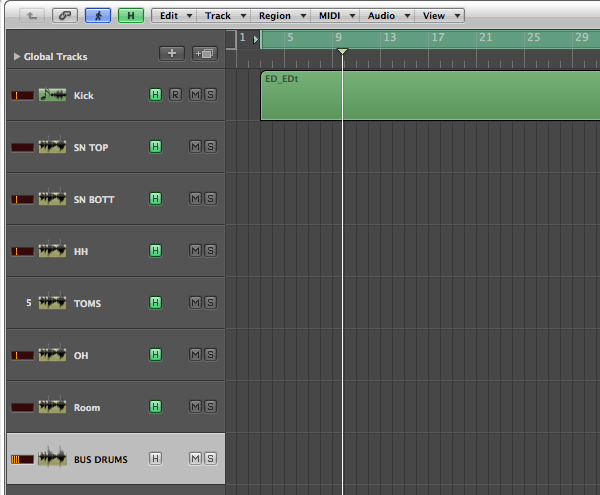
Task: Mute the OH track
Action: [x=196, y=355]
